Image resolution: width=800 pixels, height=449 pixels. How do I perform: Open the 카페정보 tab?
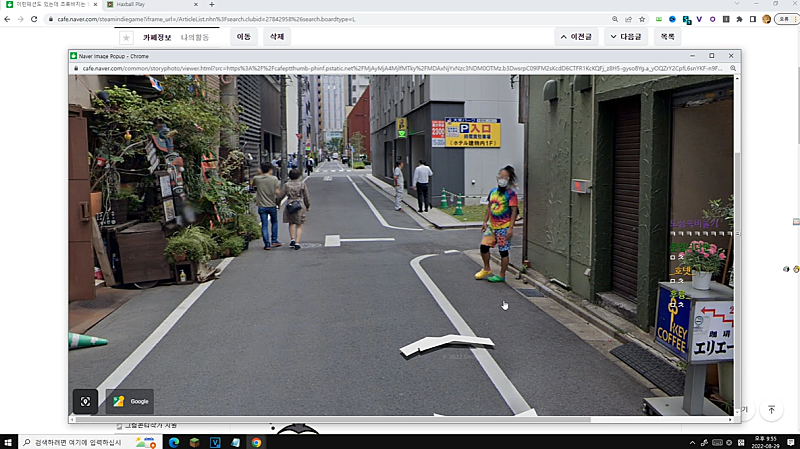pyautogui.click(x=157, y=37)
